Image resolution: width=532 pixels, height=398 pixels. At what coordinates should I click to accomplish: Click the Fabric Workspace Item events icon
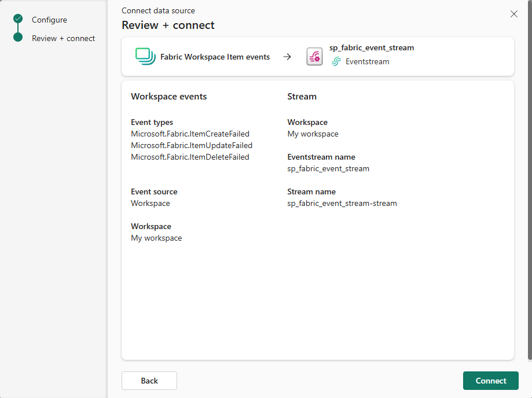tap(145, 57)
